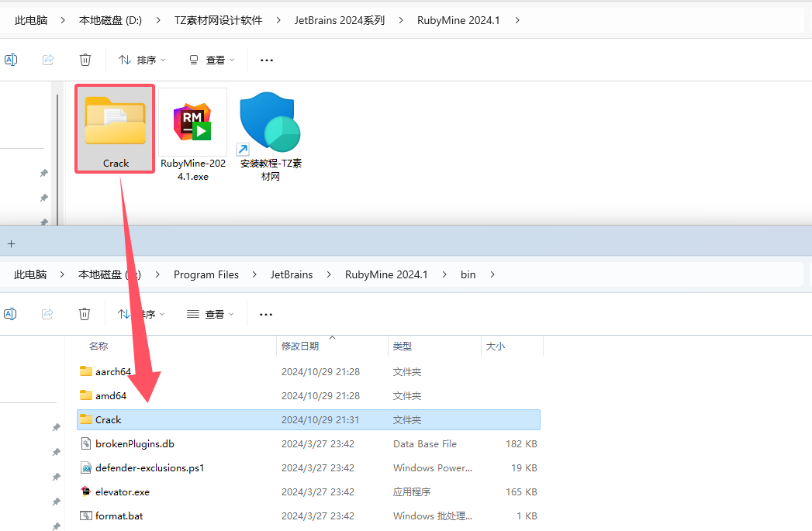Viewport: 812px width, 531px height.
Task: Click the Data Base File type of brokenPlugins.db
Action: pyautogui.click(x=425, y=443)
